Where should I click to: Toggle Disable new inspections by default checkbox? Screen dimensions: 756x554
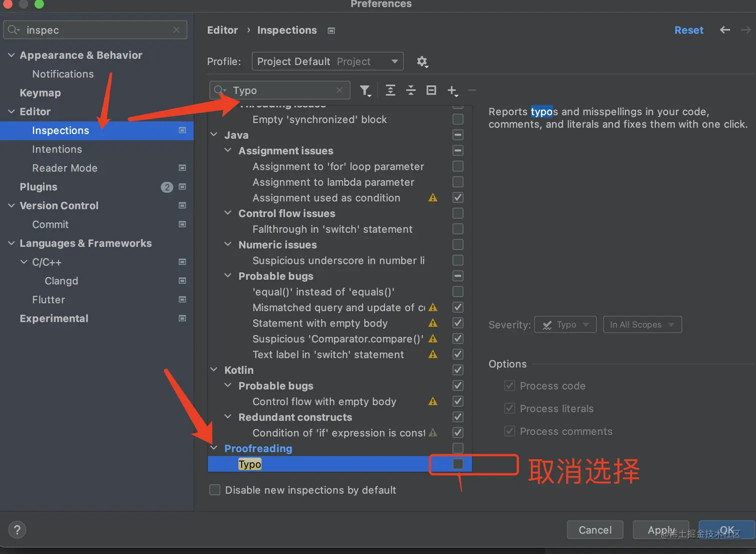(215, 490)
